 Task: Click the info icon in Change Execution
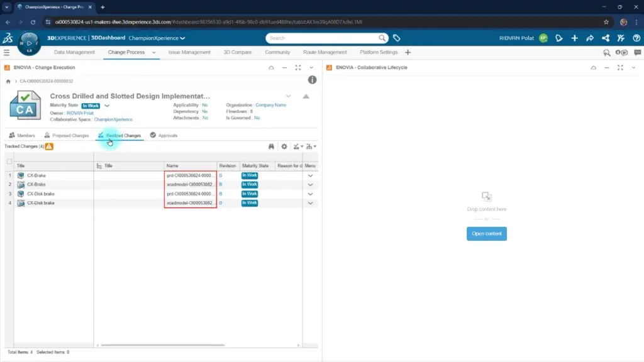click(312, 80)
